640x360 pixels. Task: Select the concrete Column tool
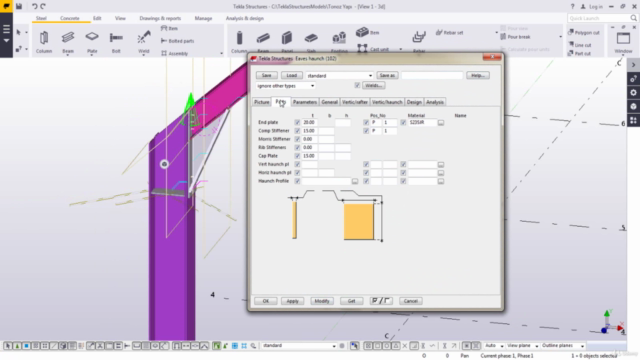239,42
